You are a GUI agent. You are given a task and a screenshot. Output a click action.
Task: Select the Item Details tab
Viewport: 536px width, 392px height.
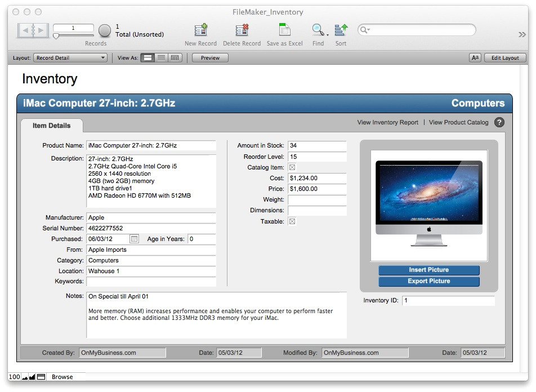[x=52, y=126]
